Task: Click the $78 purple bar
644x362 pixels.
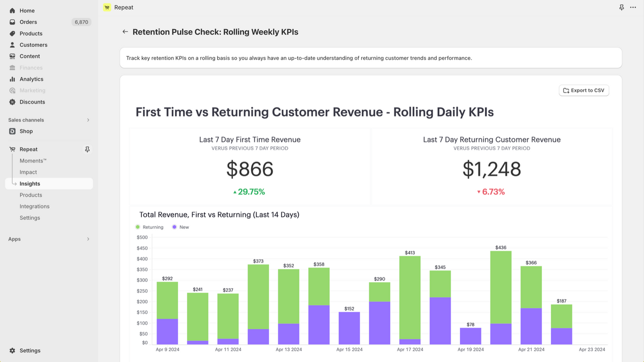Action: point(470,336)
